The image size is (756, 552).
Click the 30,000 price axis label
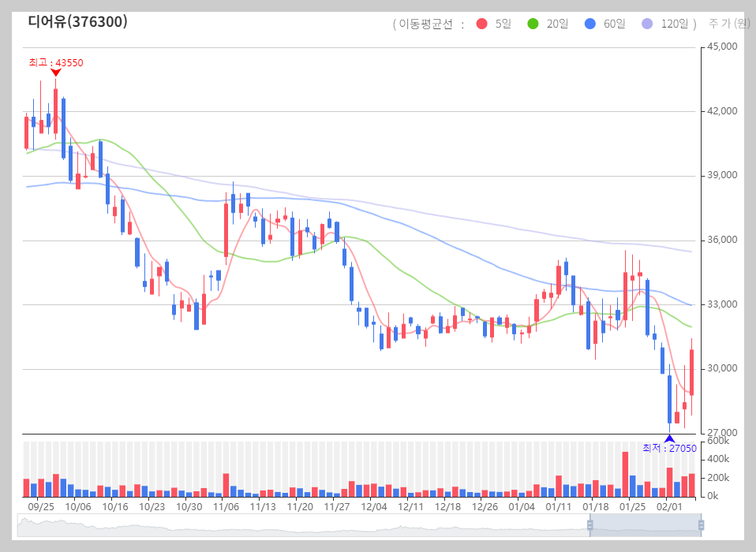[722, 368]
